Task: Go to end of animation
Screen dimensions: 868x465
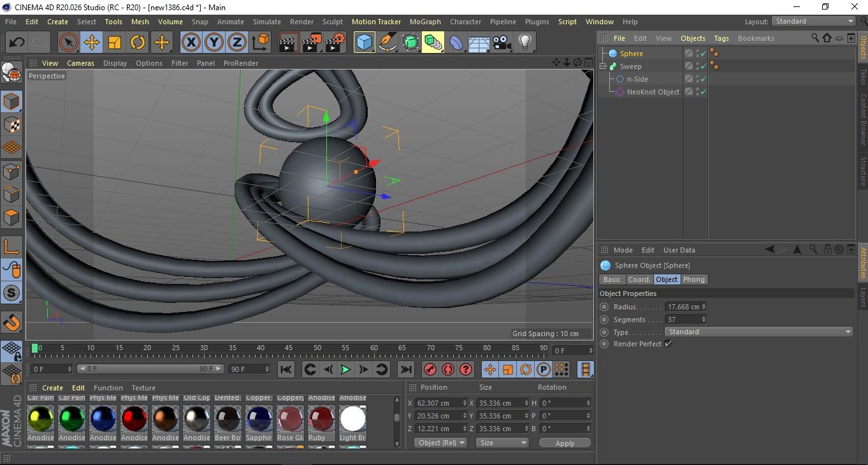Action: 405,369
